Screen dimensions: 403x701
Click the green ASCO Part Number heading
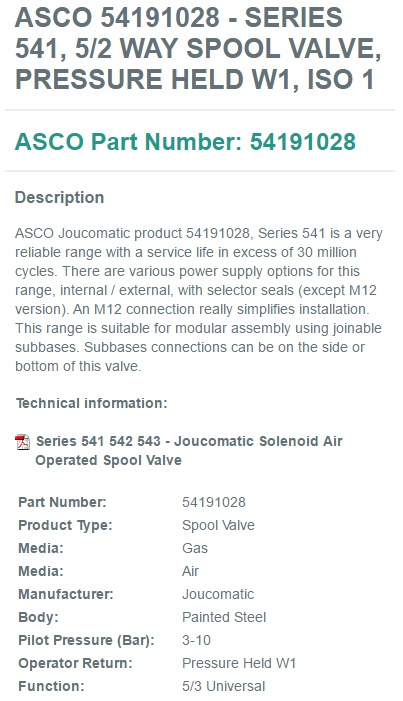185,142
